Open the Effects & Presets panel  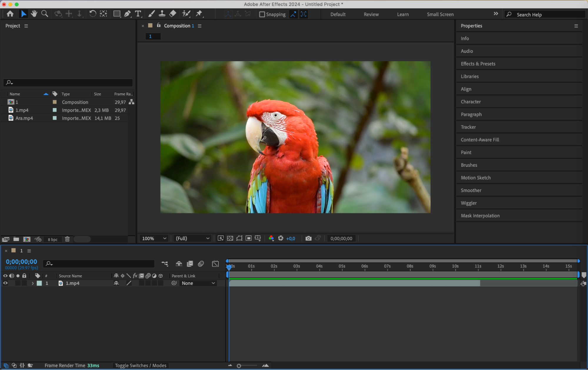coord(478,64)
